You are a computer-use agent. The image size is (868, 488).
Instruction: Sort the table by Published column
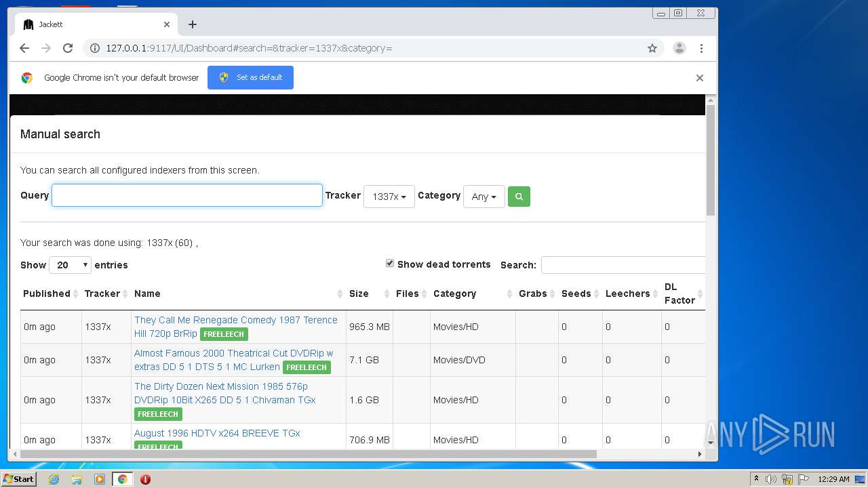tap(51, 293)
